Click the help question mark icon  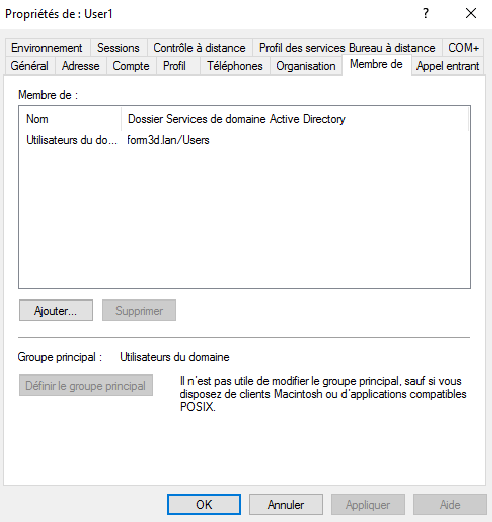click(x=426, y=13)
